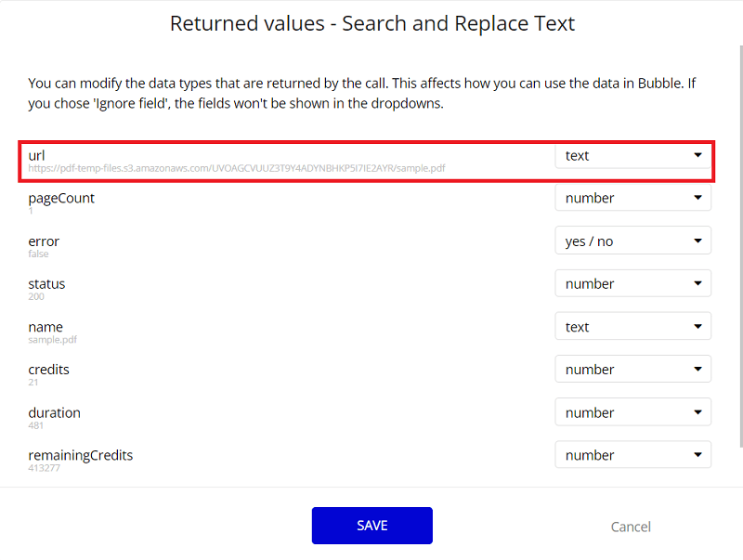Click the duration field label
Image resolution: width=743 pixels, height=560 pixels.
(54, 412)
